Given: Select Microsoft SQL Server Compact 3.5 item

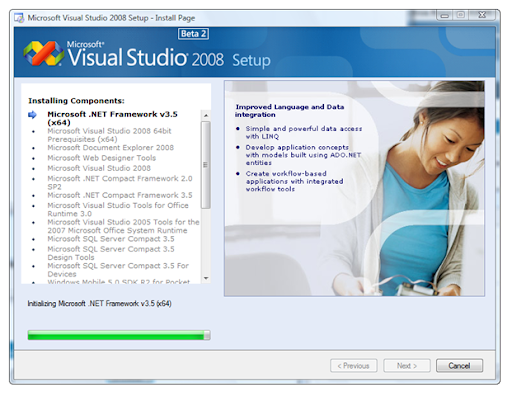Looking at the screenshot, I should pyautogui.click(x=111, y=239).
